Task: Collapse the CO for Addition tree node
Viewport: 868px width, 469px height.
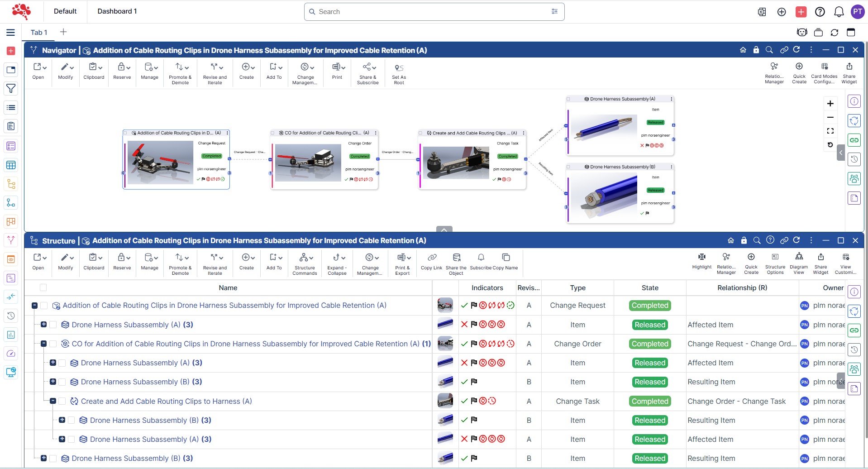Action: click(x=44, y=344)
